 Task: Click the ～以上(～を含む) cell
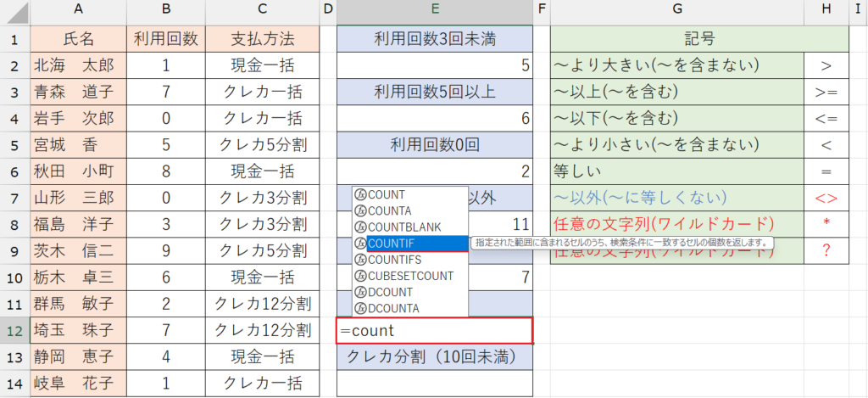(x=677, y=92)
